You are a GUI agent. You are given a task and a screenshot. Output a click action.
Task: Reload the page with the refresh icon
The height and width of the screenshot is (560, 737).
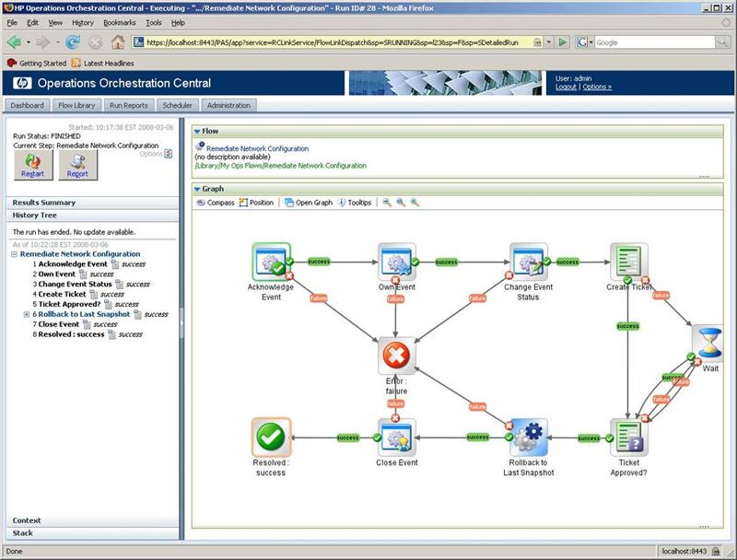point(73,42)
